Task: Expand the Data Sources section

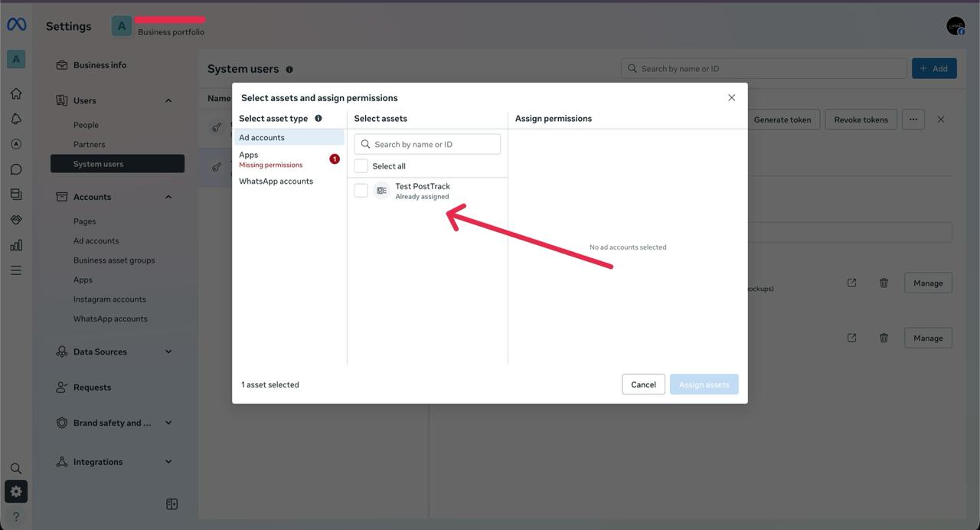Action: pos(168,352)
